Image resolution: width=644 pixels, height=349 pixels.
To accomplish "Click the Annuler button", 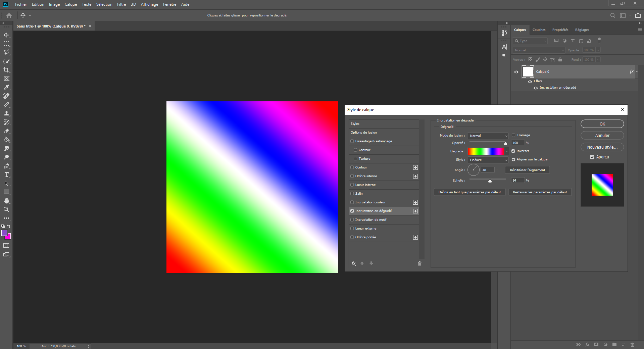I will 602,135.
